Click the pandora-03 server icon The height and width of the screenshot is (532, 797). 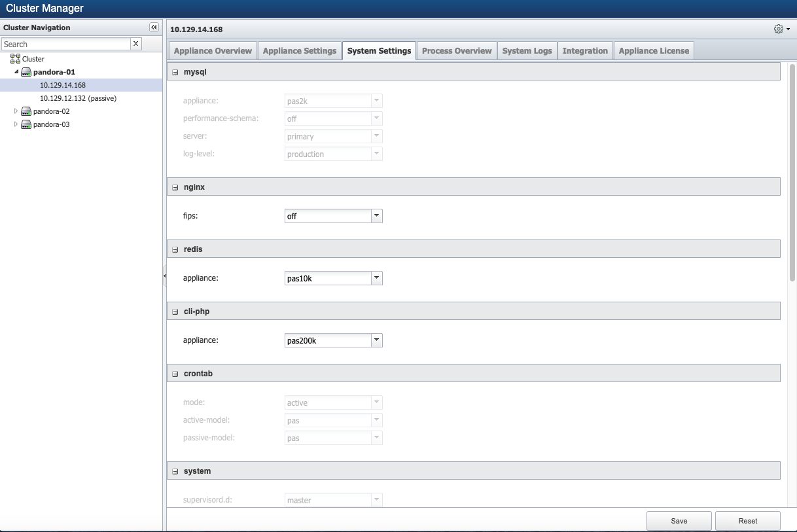(26, 124)
